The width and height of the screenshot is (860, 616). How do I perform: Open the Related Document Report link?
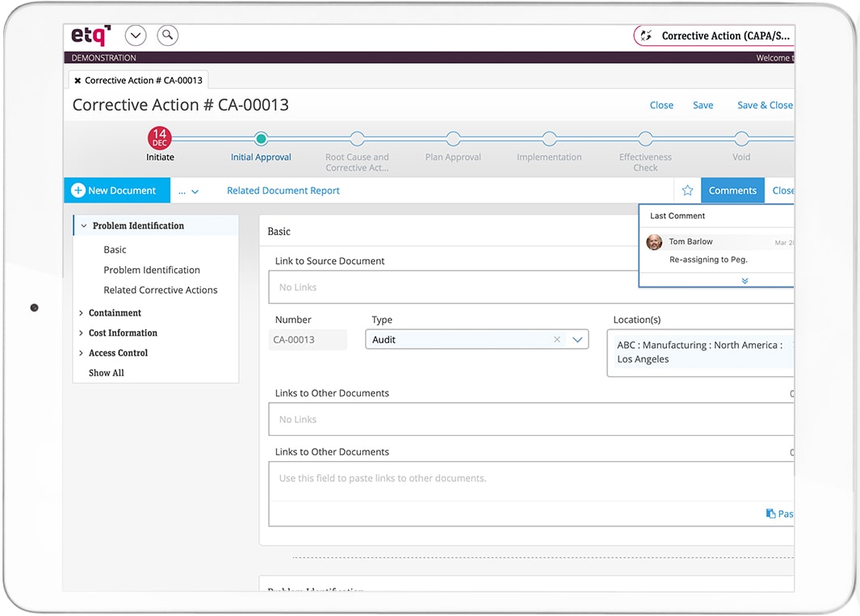(283, 191)
